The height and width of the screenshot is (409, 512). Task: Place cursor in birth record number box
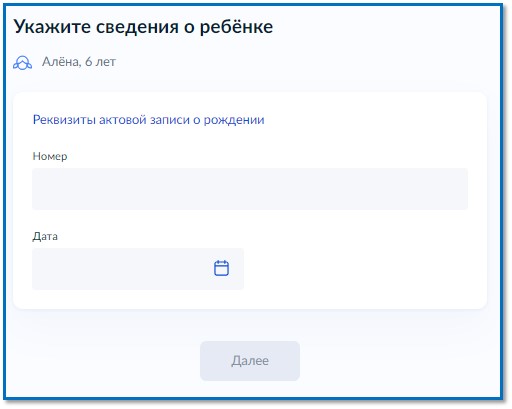tap(250, 189)
